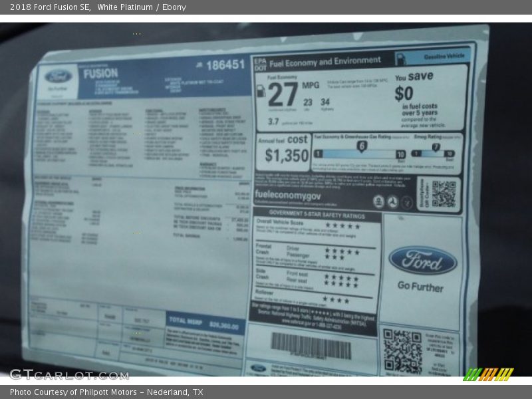Click the large QR code at bottom right
532x399 pixels.
(402, 350)
